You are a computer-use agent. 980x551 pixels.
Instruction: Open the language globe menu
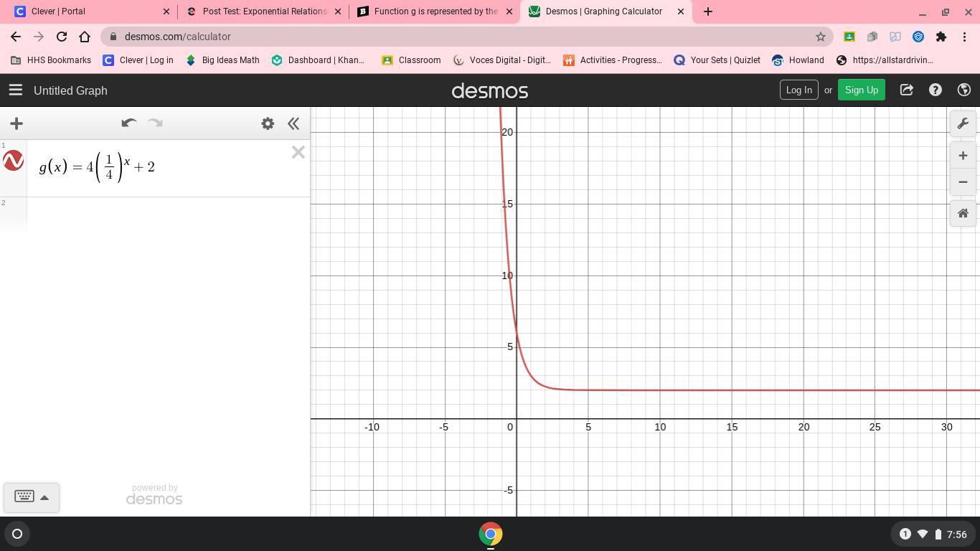pos(964,90)
